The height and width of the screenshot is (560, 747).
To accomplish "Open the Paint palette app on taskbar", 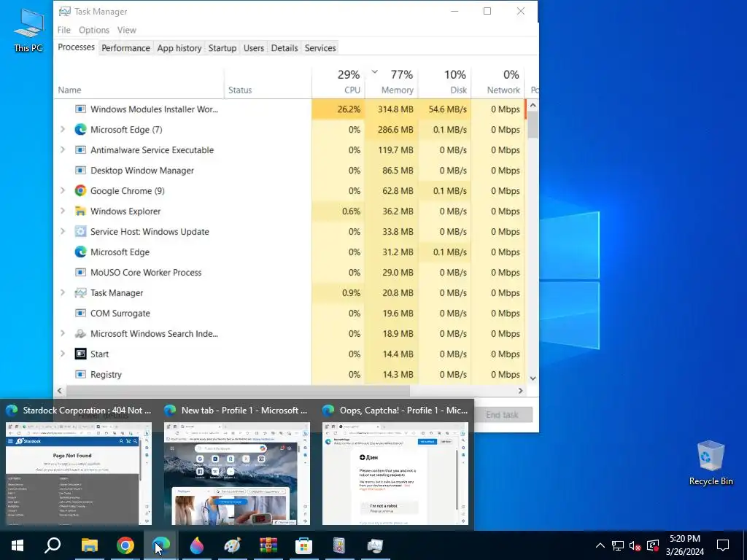I will coord(233,545).
